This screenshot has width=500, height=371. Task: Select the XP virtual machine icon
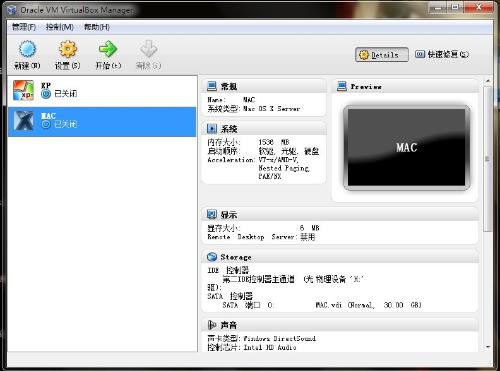(23, 90)
